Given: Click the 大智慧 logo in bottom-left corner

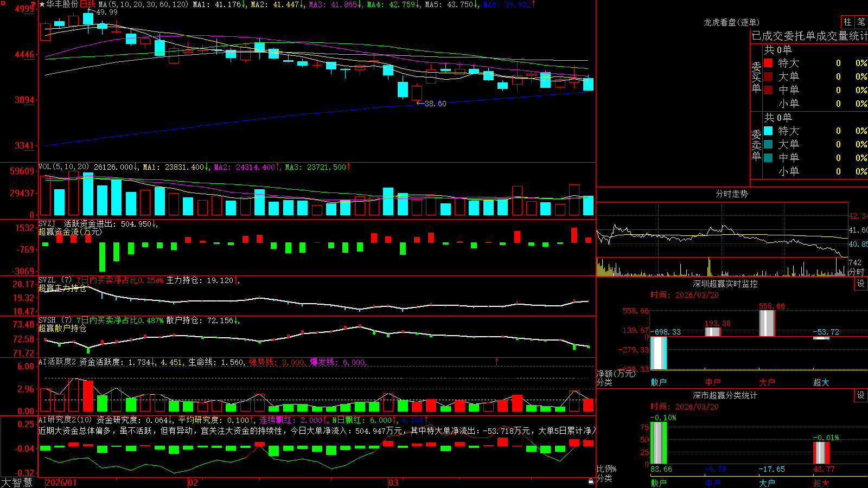Looking at the screenshot, I should pos(16,483).
